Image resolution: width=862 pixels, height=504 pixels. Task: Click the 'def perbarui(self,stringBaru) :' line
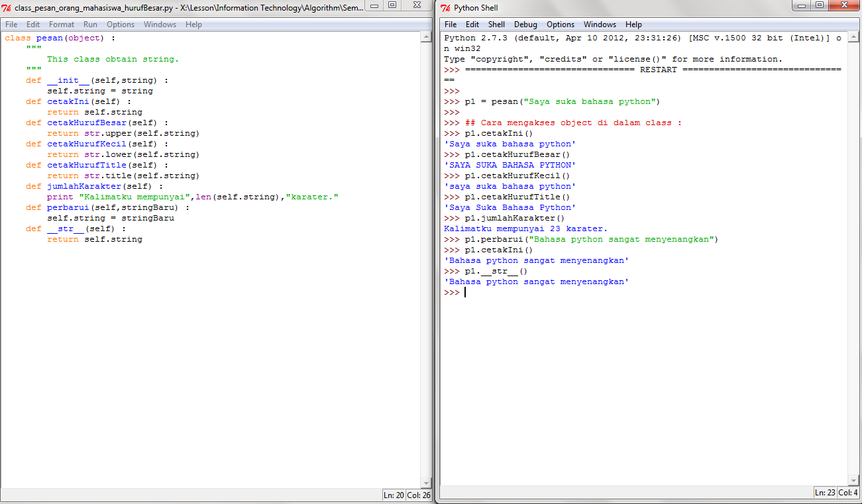(x=107, y=207)
